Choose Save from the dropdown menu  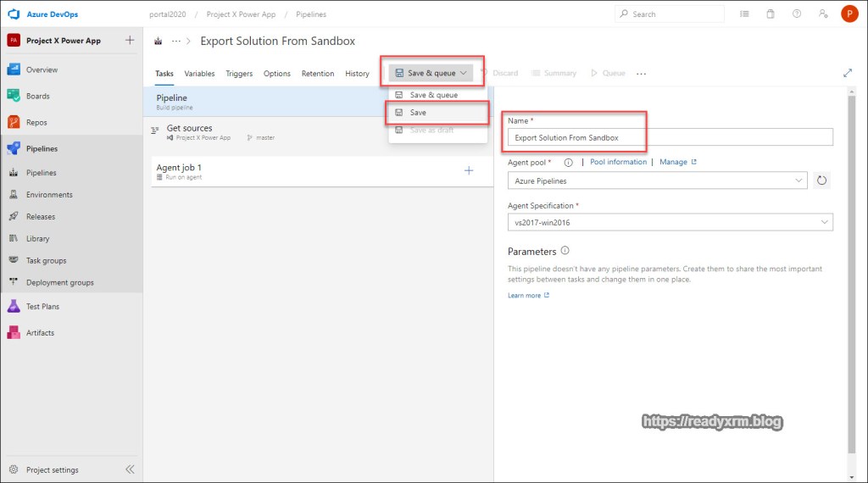(418, 113)
